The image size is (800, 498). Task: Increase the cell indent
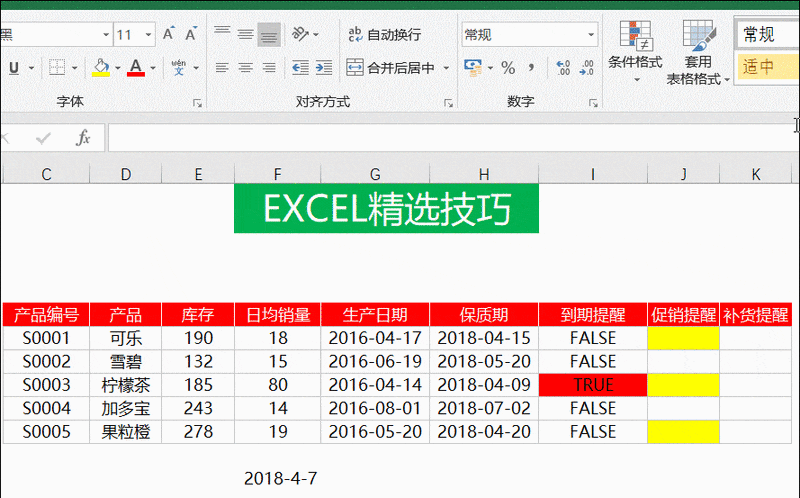[x=324, y=67]
